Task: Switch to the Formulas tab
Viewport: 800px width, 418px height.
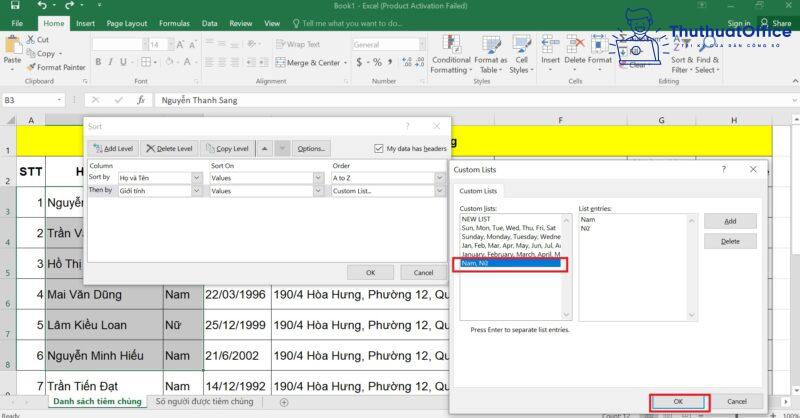Action: point(174,23)
